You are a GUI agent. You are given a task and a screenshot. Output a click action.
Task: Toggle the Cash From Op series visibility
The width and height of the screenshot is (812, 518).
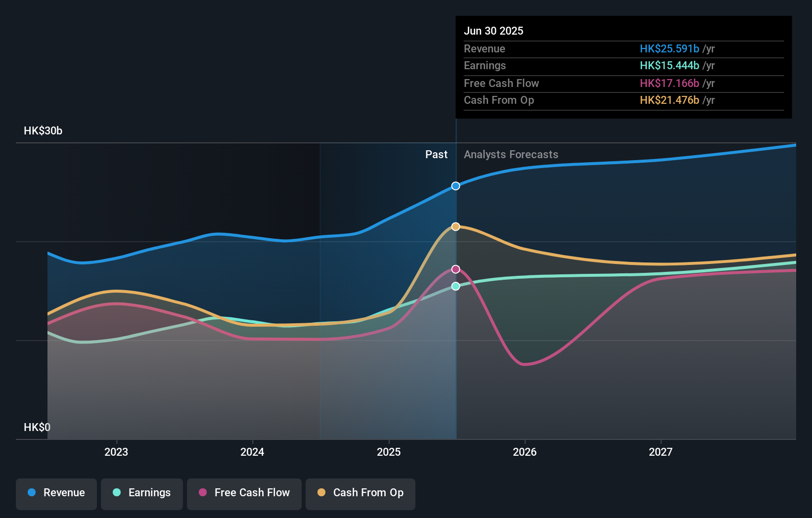click(361, 493)
